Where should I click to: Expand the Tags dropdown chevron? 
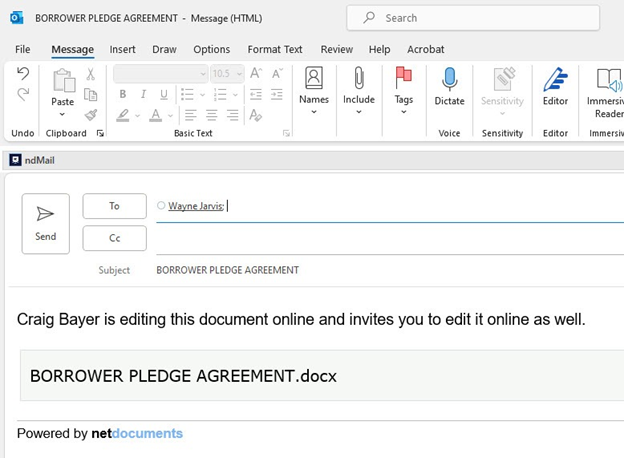(x=404, y=112)
